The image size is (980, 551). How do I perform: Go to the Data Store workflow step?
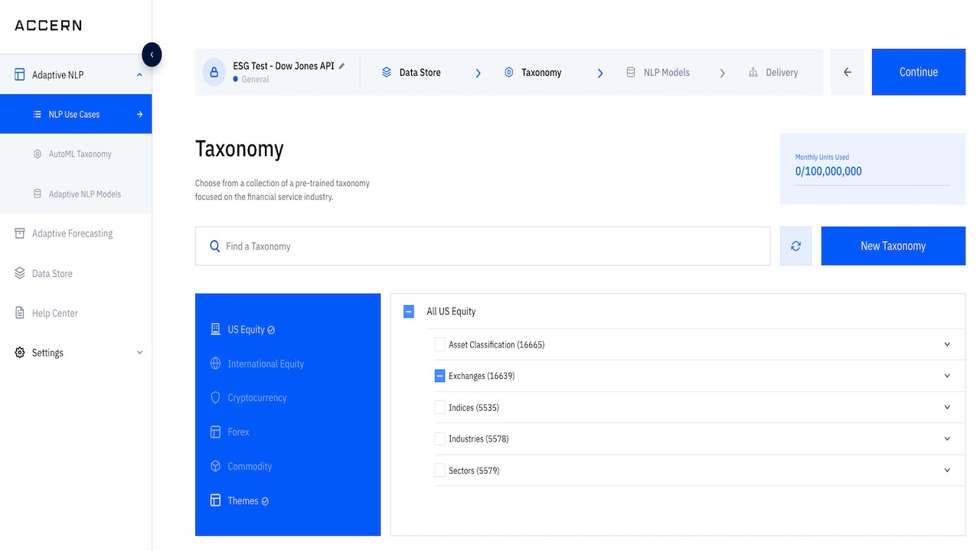coord(420,73)
